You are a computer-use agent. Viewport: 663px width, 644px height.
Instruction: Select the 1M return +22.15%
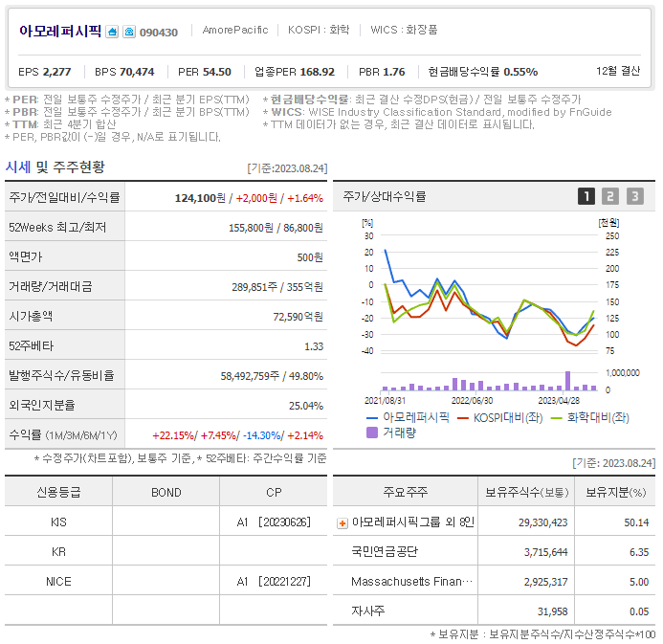pos(173,435)
